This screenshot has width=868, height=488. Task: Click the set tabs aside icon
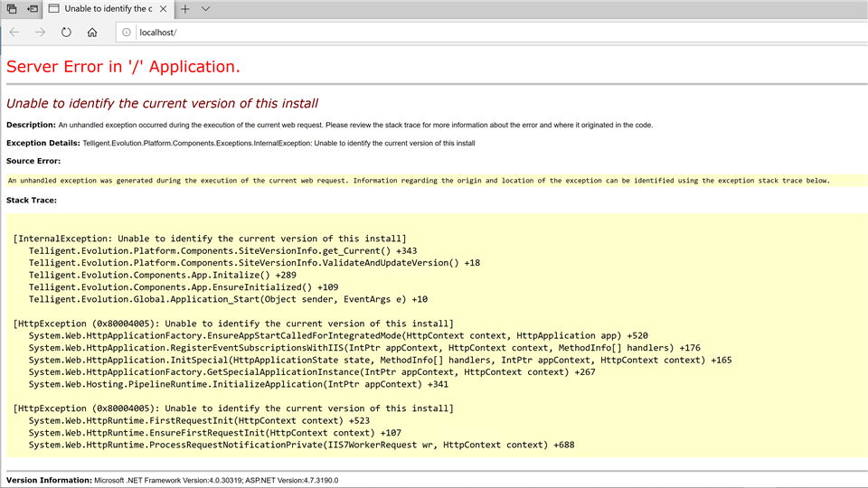33,9
